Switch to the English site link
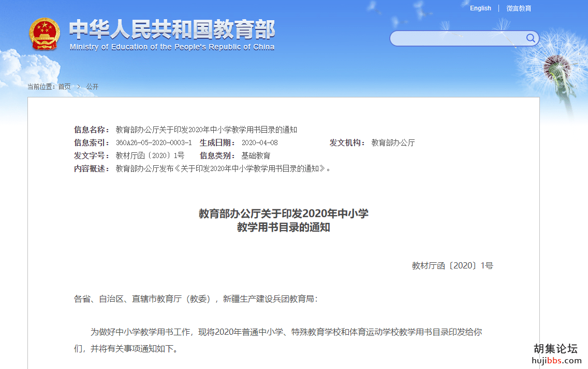Screen dimensions: 588x369 coord(480,8)
